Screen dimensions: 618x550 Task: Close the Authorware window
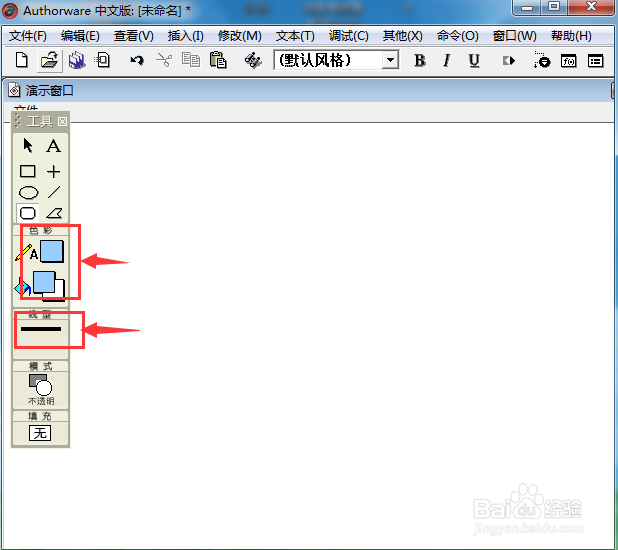tap(591, 7)
